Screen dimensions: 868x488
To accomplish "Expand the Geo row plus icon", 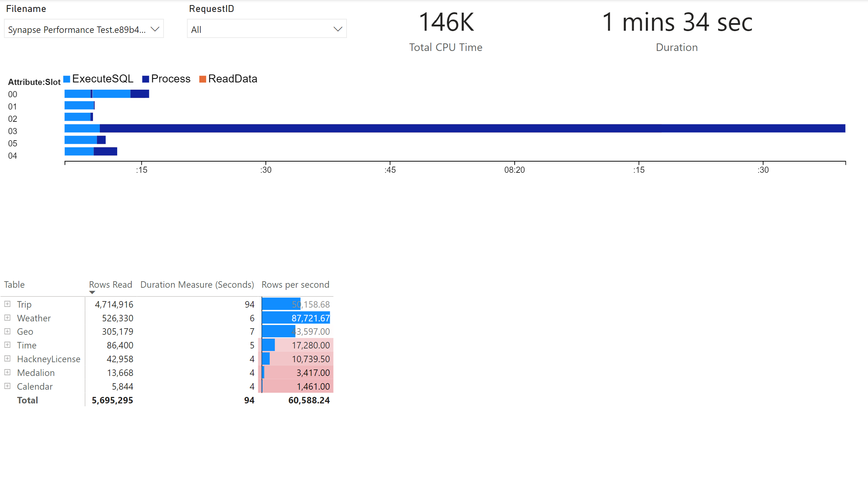I will (x=7, y=331).
